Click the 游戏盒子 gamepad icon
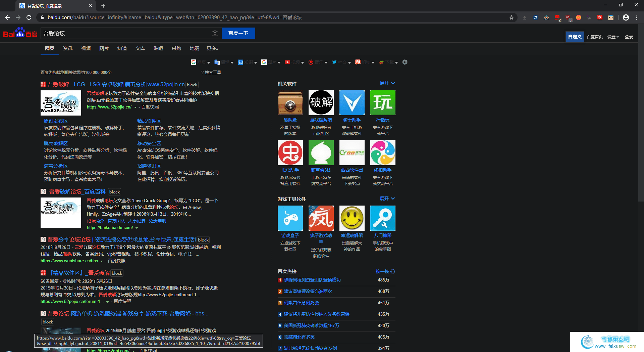Viewport: 644px width, 352px height. tap(290, 218)
